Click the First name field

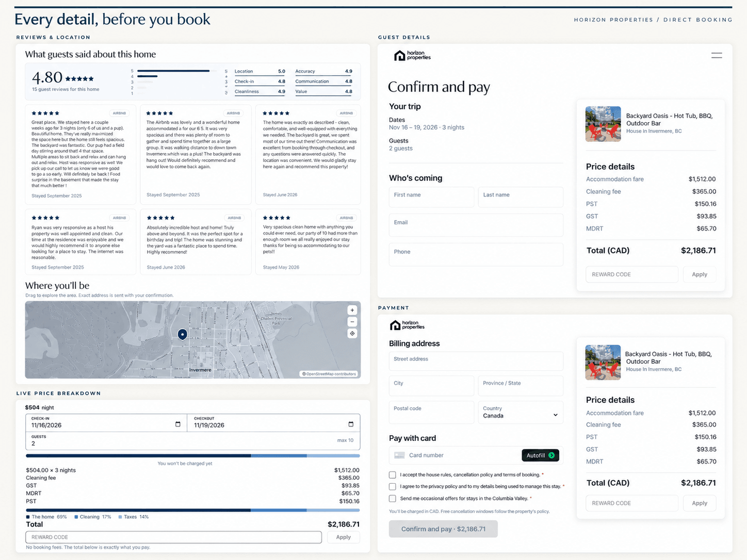431,197
